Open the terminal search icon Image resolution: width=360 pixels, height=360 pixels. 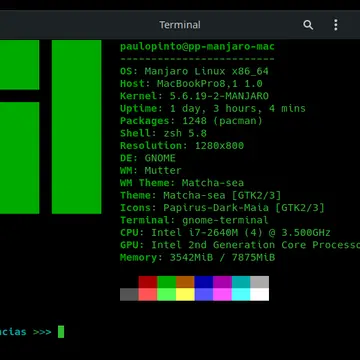(308, 25)
